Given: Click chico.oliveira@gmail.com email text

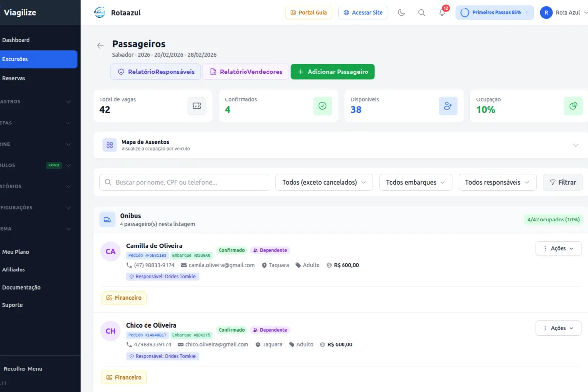Looking at the screenshot, I should coord(217,344).
